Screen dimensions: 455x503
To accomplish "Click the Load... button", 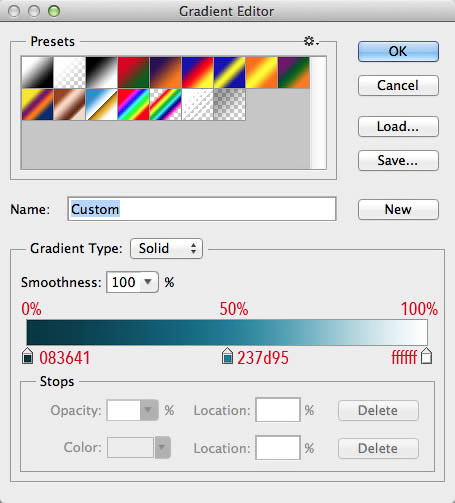I will (x=398, y=126).
